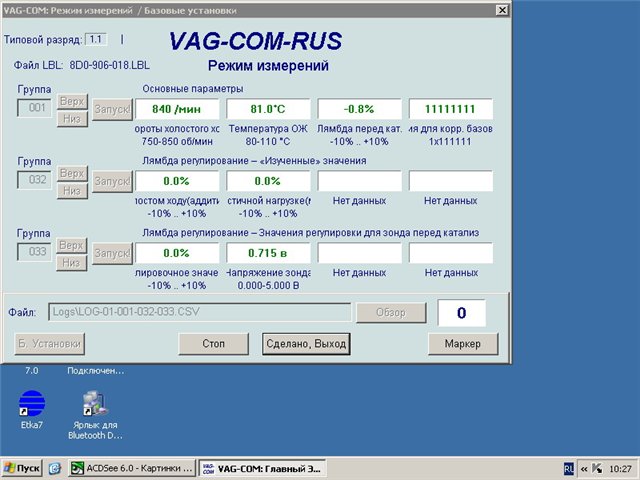The width and height of the screenshot is (640, 480).
Task: Click group 033 regulation 0.0% value
Action: tap(177, 253)
